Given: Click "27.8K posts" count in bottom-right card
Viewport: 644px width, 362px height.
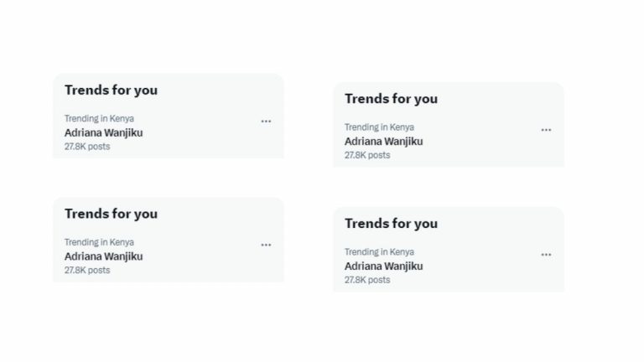Looking at the screenshot, I should click(367, 280).
